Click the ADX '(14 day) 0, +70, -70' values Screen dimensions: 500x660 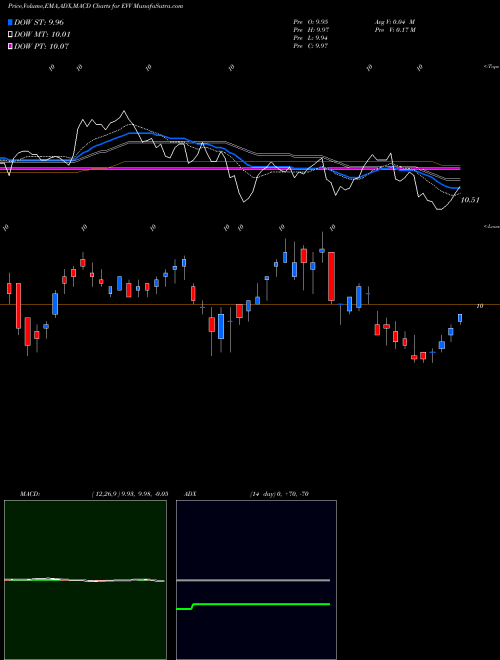pos(279,494)
